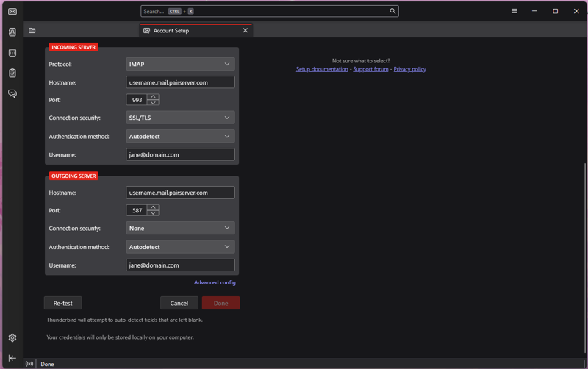Viewport: 588px width, 369px height.
Task: Open Settings gear icon in sidebar
Action: click(x=12, y=338)
